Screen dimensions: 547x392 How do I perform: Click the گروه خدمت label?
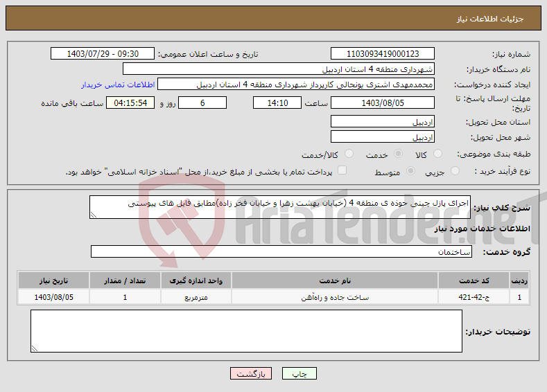[506, 252]
